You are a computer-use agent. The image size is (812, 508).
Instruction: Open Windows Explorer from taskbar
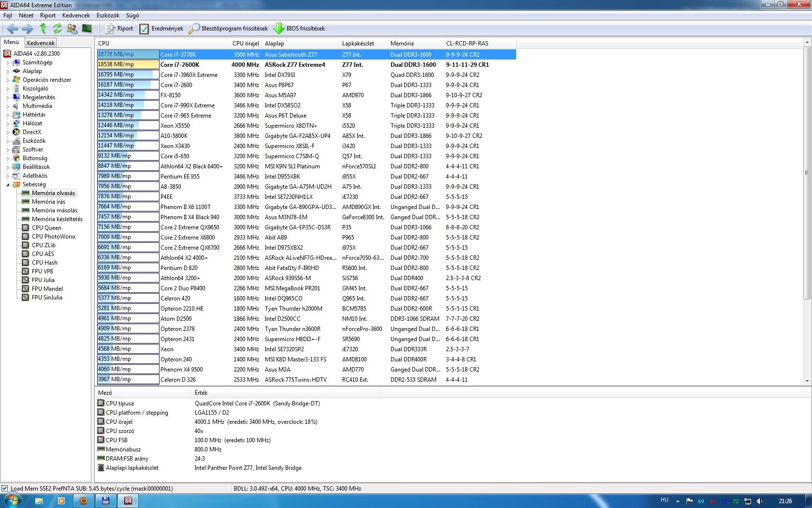39,501
